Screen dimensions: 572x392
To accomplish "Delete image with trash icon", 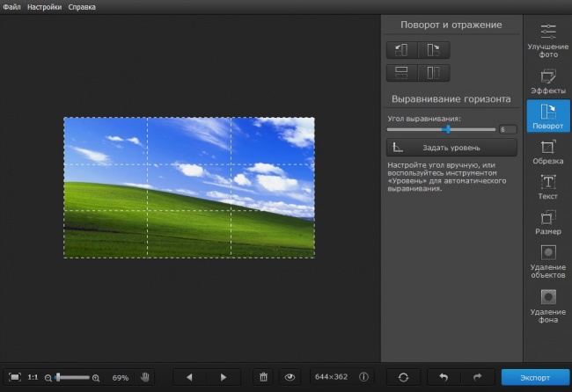I will [263, 377].
